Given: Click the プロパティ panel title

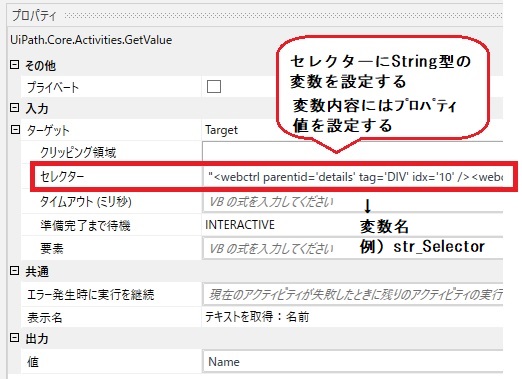Looking at the screenshot, I should 34,16.
